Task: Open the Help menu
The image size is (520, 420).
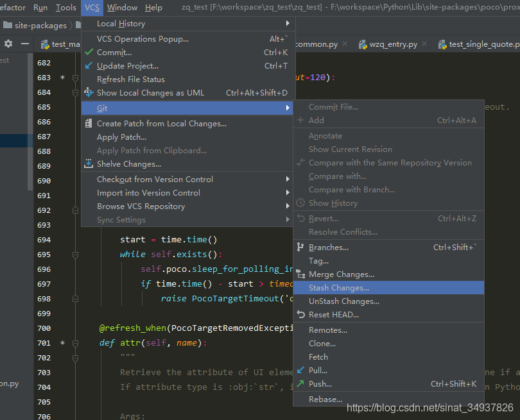Action: click(153, 7)
